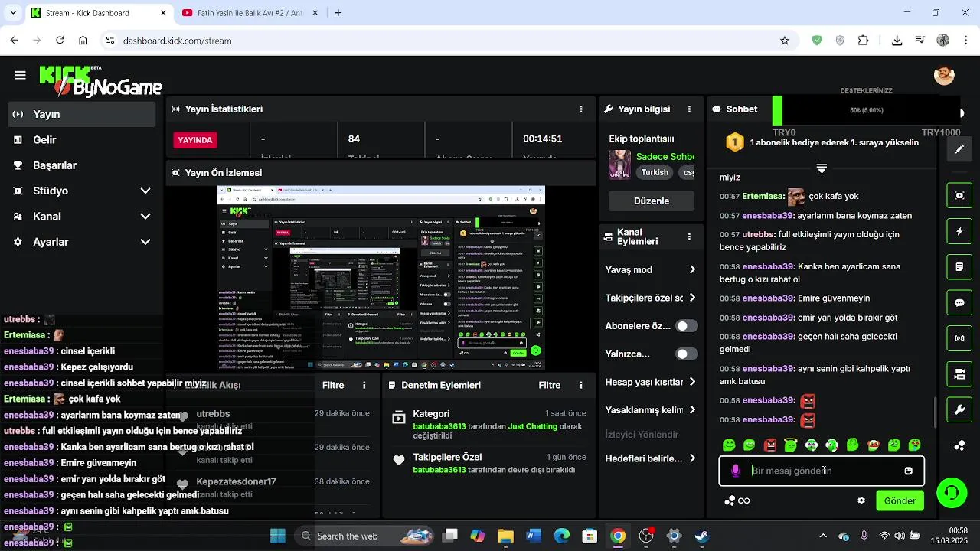
Task: Toggle Abonelere özel chat mode
Action: click(x=687, y=326)
